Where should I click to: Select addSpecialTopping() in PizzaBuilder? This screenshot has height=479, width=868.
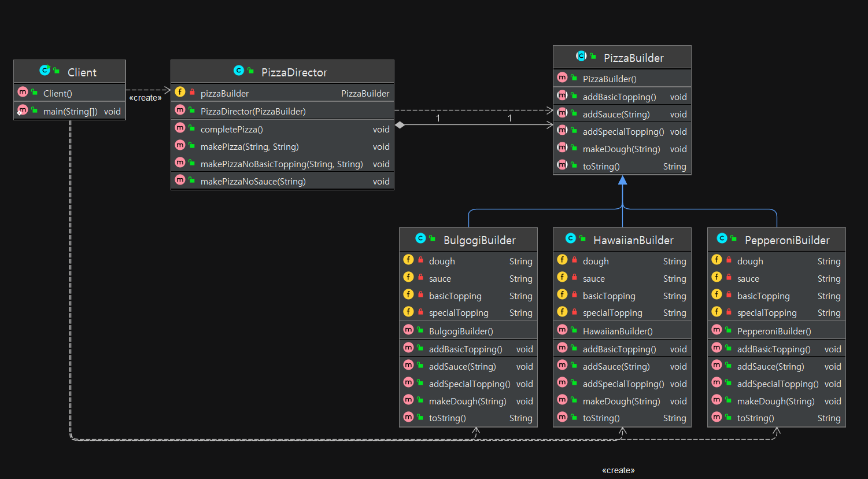622,132
